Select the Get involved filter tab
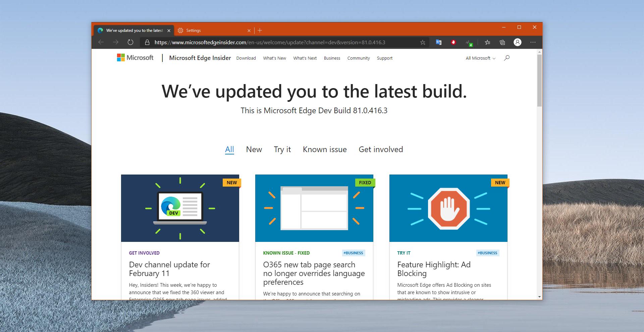 click(x=381, y=149)
